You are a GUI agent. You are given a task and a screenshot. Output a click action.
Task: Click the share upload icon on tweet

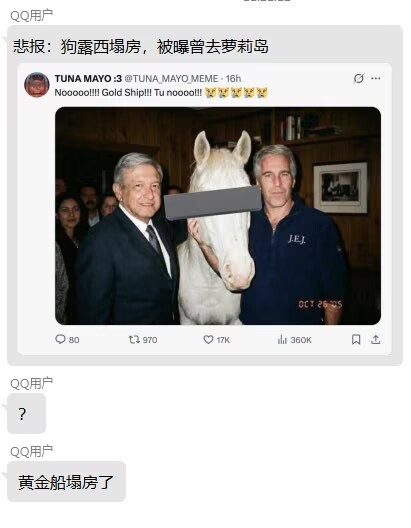375,339
